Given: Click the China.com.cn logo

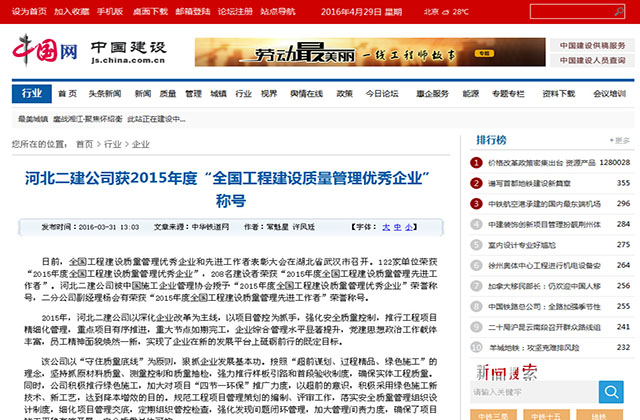Looking at the screenshot, I should pyautogui.click(x=45, y=50).
